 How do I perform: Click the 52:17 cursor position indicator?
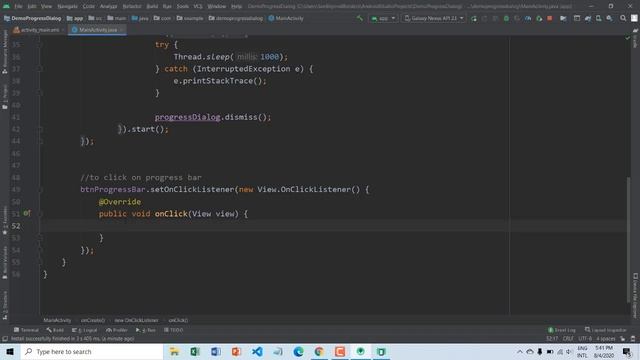click(552, 339)
